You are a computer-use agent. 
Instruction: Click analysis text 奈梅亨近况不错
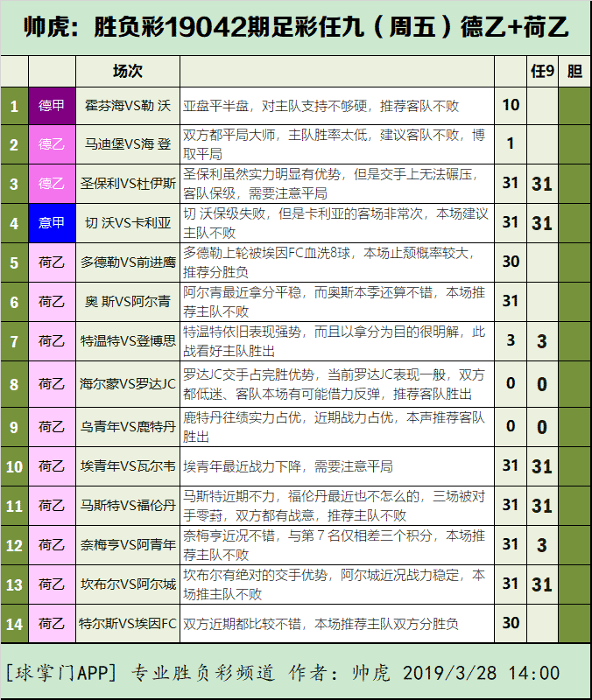tap(229, 535)
